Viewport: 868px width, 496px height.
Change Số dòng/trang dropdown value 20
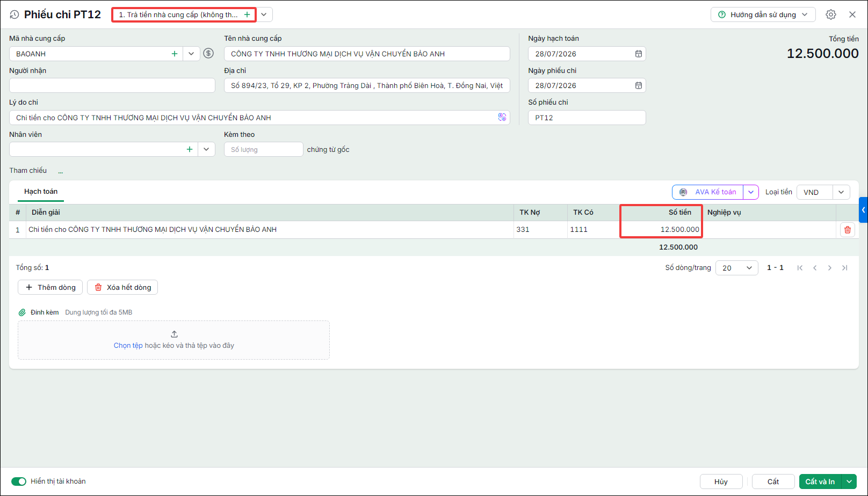[737, 268]
